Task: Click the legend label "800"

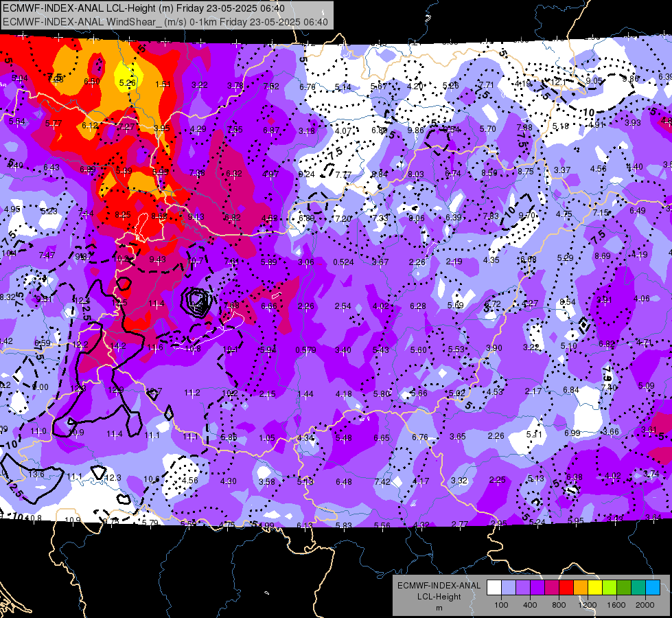Action: pos(559,605)
